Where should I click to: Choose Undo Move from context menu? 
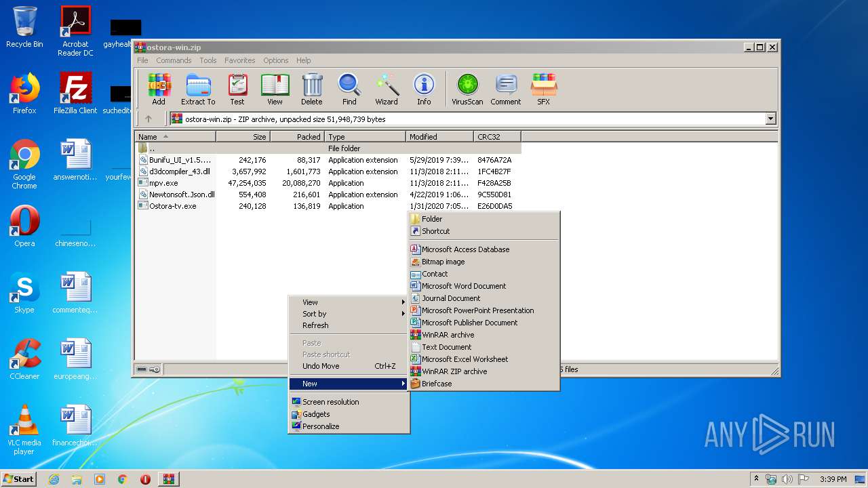pyautogui.click(x=349, y=366)
